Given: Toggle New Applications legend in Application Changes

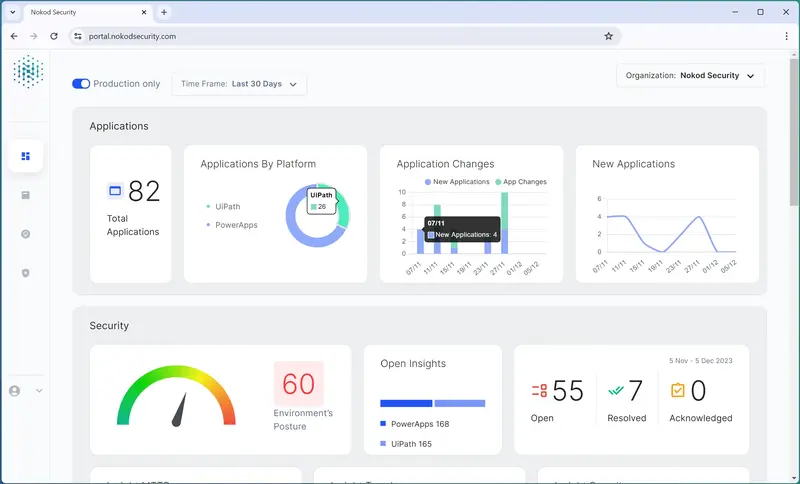Looking at the screenshot, I should [457, 182].
